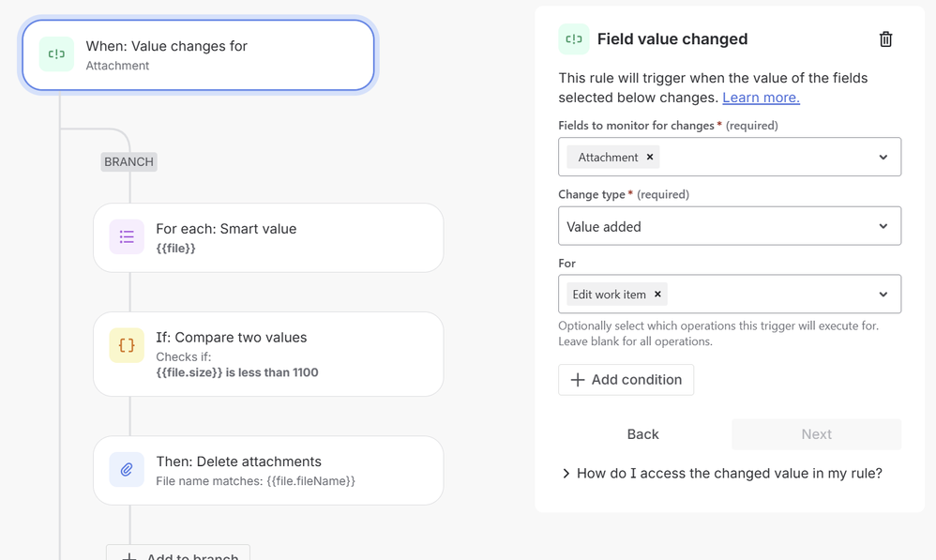Open the Learn more link
Viewport: 936px width, 560px height.
(761, 98)
